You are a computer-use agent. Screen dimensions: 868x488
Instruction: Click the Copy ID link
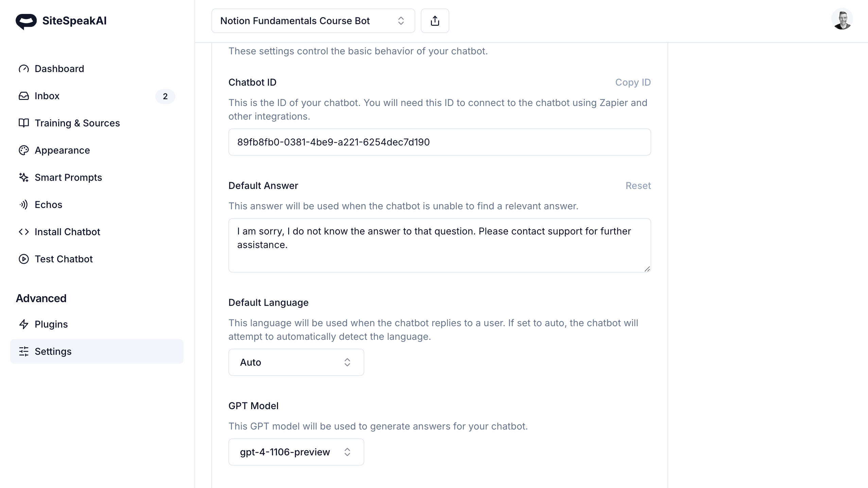pos(633,82)
